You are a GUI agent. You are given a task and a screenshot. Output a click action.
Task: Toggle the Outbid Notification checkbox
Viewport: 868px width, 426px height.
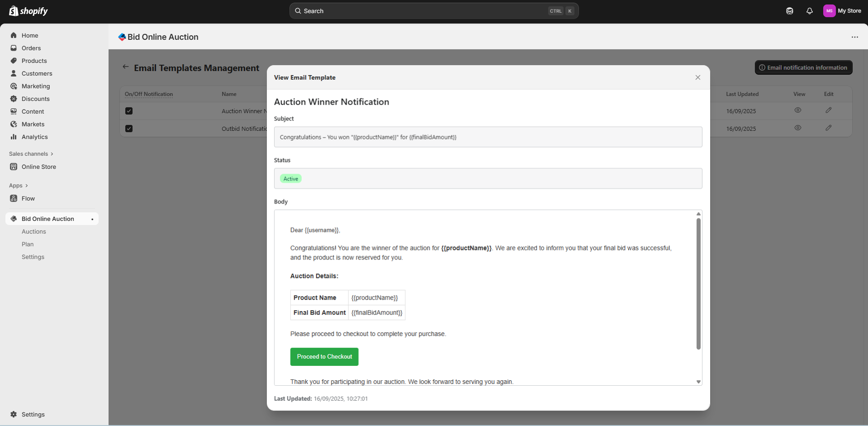coord(129,129)
